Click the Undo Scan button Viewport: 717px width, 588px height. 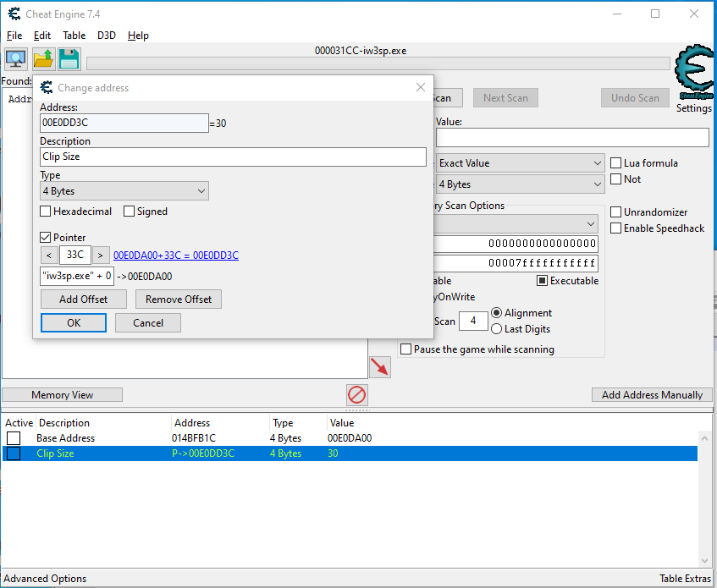coord(635,98)
